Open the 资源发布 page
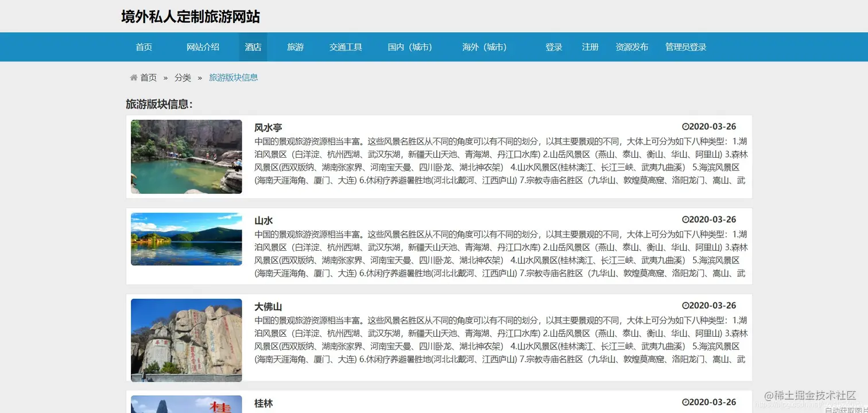 pos(631,47)
